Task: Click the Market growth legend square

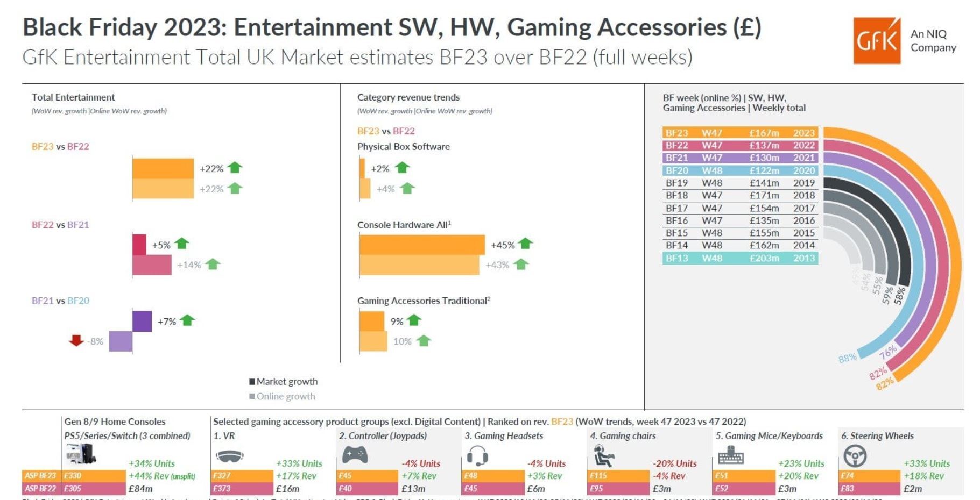Action: (252, 382)
